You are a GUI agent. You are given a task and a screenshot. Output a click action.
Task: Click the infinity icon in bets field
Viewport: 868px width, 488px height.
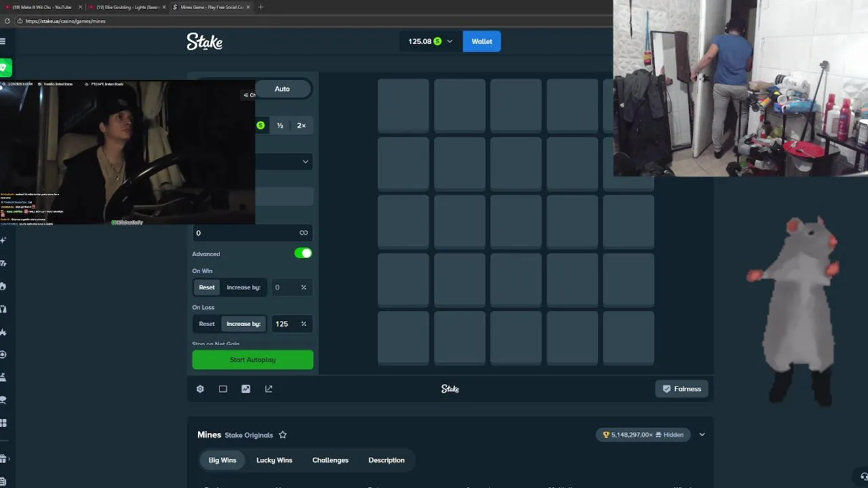[304, 233]
